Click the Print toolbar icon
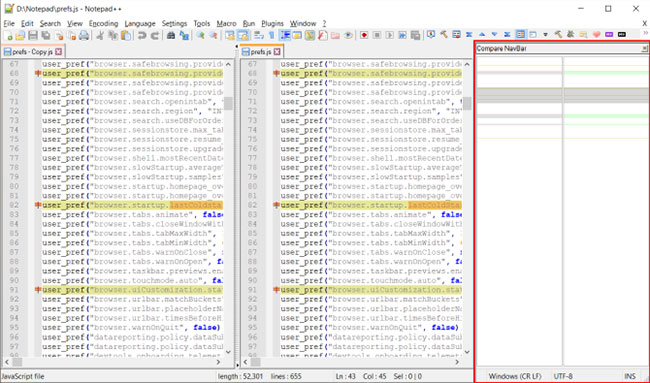 (x=84, y=35)
